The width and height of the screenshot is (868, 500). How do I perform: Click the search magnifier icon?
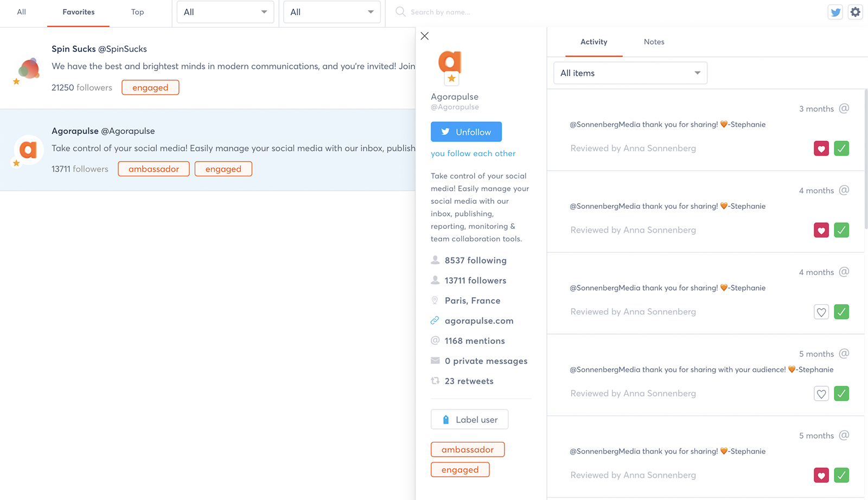pos(400,11)
